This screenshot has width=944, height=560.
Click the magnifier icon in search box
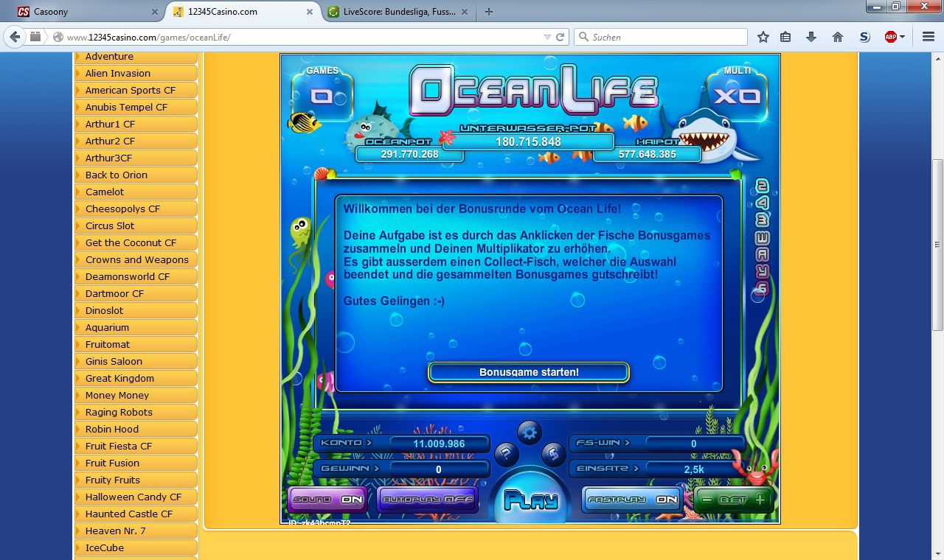tap(583, 37)
